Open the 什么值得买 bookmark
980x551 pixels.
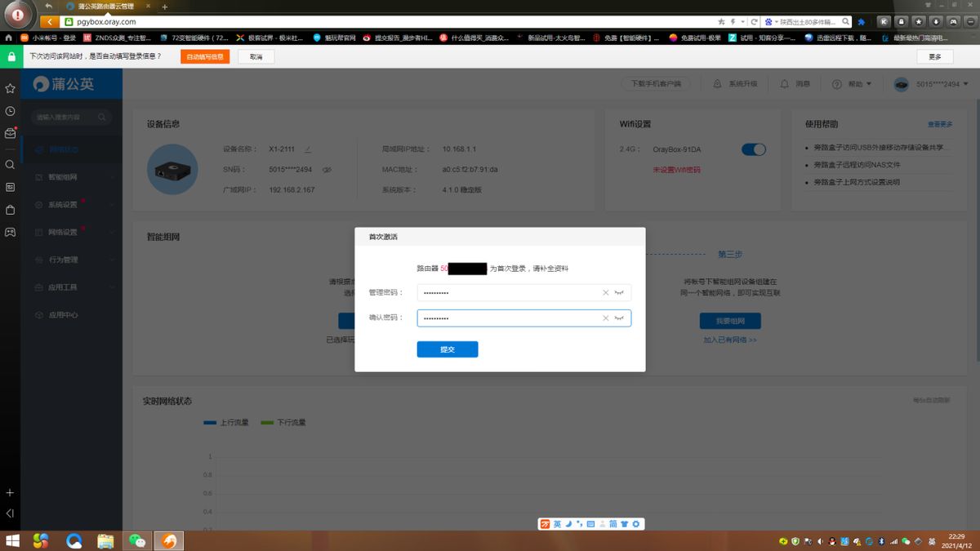tap(474, 38)
